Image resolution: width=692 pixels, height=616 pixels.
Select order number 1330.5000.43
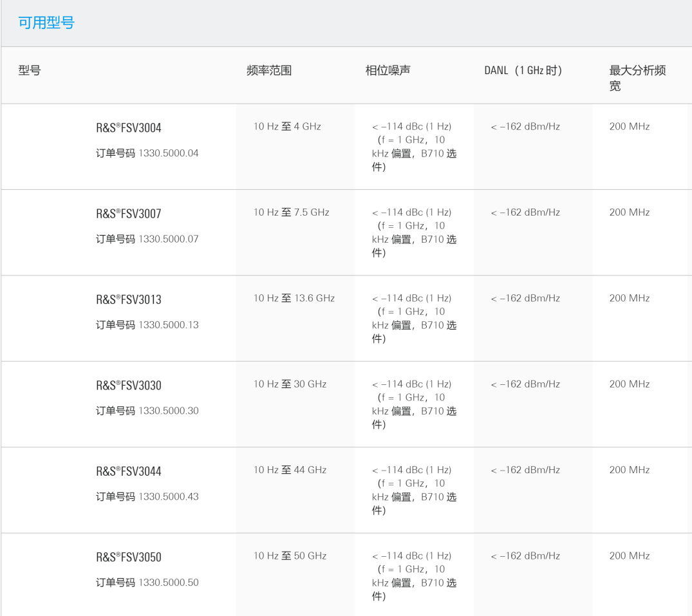[x=169, y=496]
